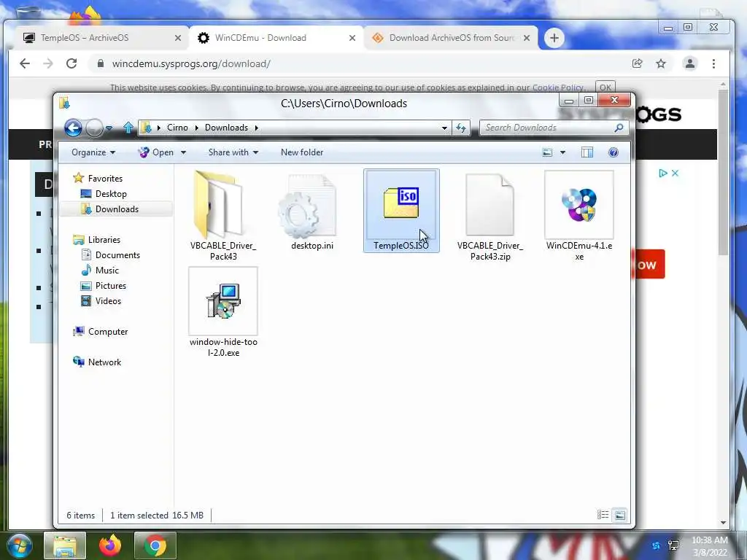The width and height of the screenshot is (747, 560).
Task: Select the desktop.ini file
Action: point(312,212)
